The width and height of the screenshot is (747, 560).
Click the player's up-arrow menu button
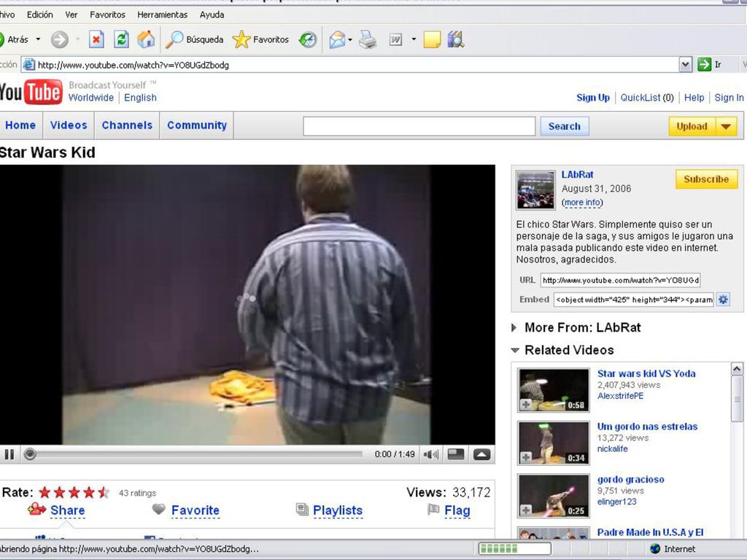pos(481,454)
